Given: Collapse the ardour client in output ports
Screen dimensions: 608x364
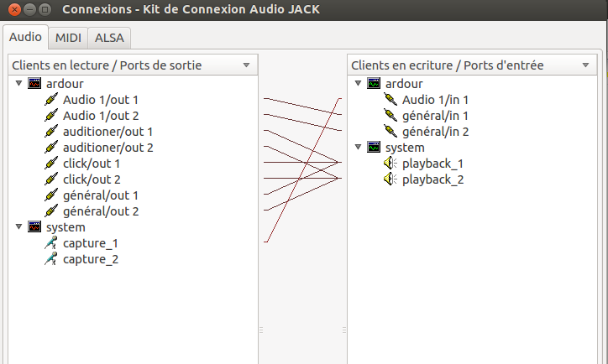Looking at the screenshot, I should click(18, 84).
